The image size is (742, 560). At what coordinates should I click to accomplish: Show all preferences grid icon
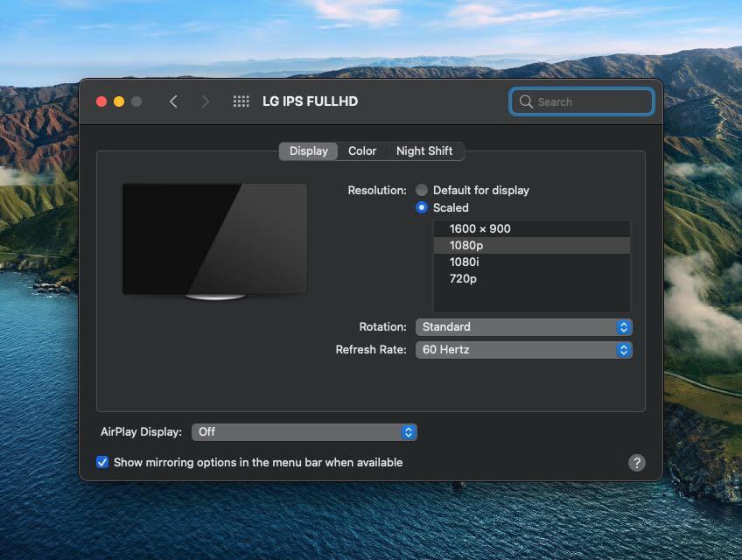click(241, 101)
